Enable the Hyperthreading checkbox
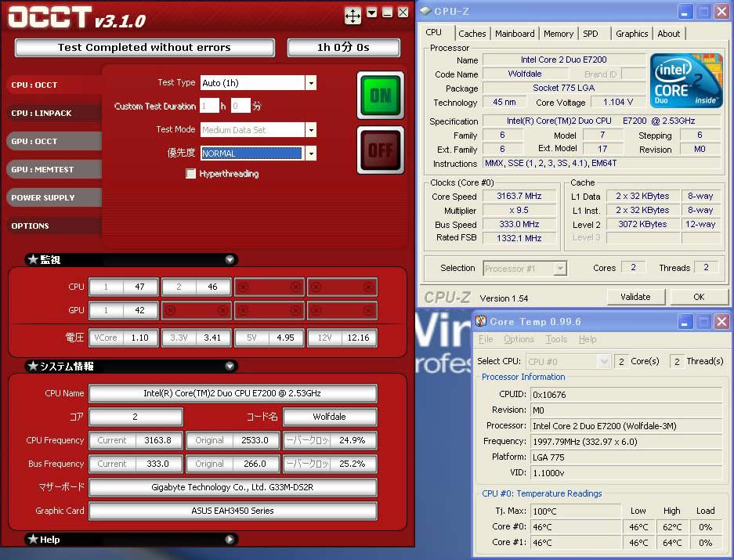The height and width of the screenshot is (560, 734). point(190,174)
